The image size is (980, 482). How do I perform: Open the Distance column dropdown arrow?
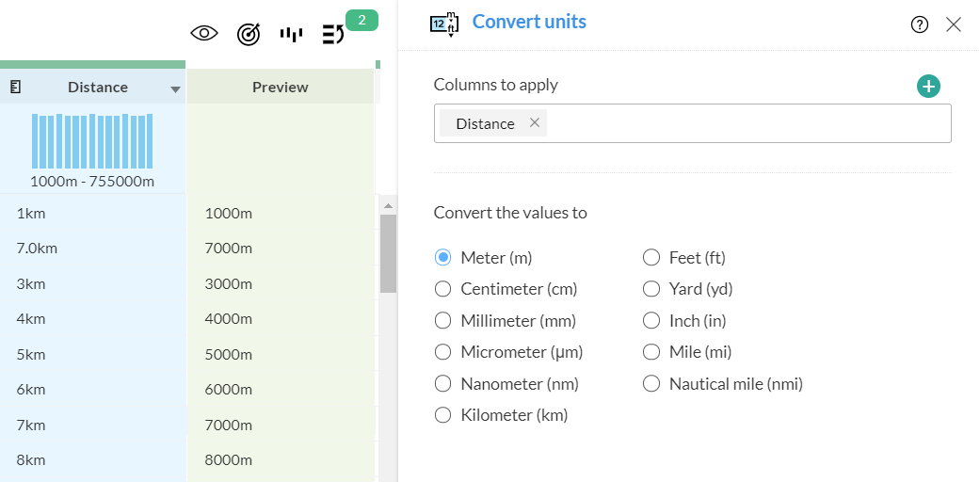[x=175, y=89]
